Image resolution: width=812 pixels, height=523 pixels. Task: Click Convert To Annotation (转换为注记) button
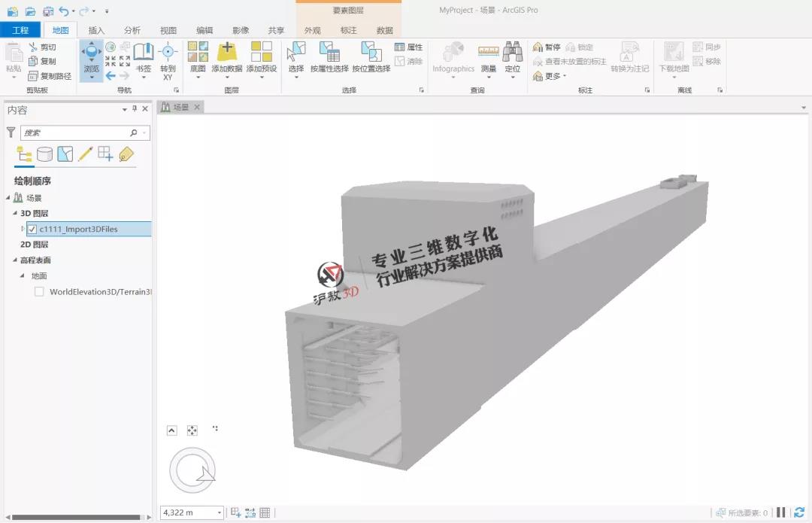pyautogui.click(x=630, y=57)
